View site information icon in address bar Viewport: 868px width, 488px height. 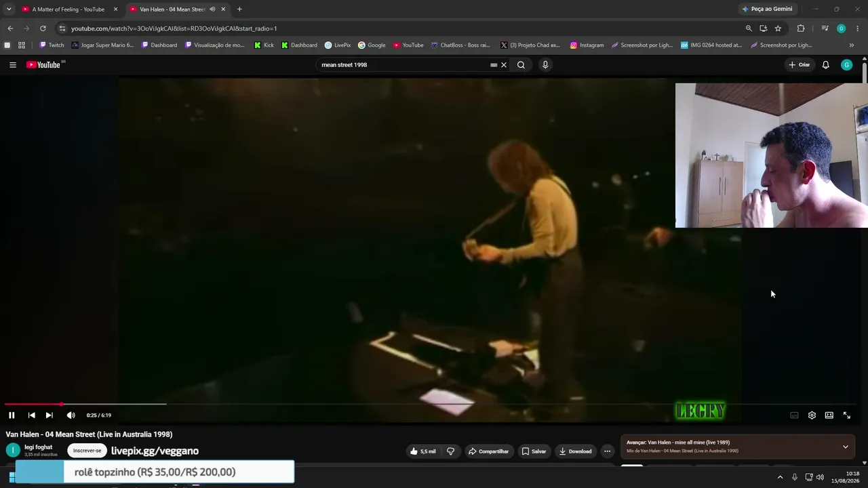[62, 28]
